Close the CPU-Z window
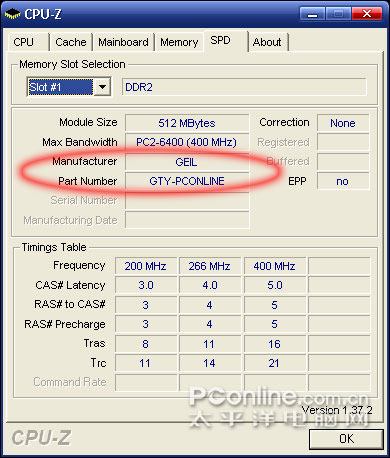The width and height of the screenshot is (390, 458). [367, 14]
